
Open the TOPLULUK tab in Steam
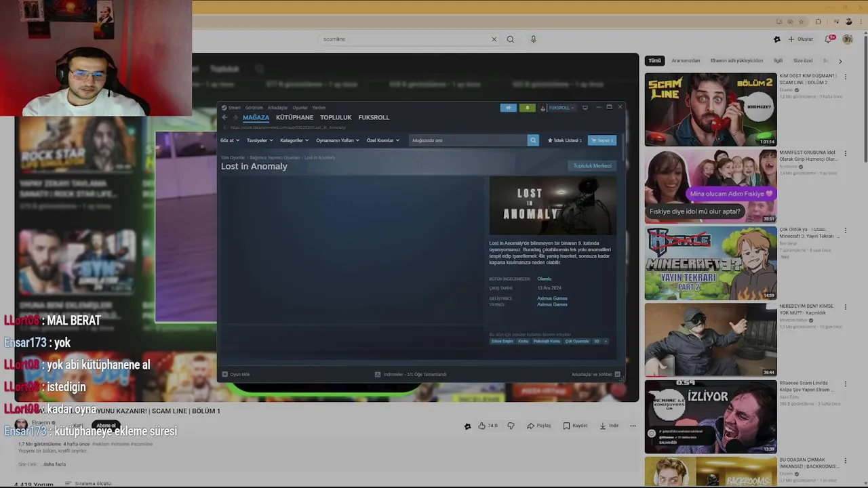(x=336, y=117)
